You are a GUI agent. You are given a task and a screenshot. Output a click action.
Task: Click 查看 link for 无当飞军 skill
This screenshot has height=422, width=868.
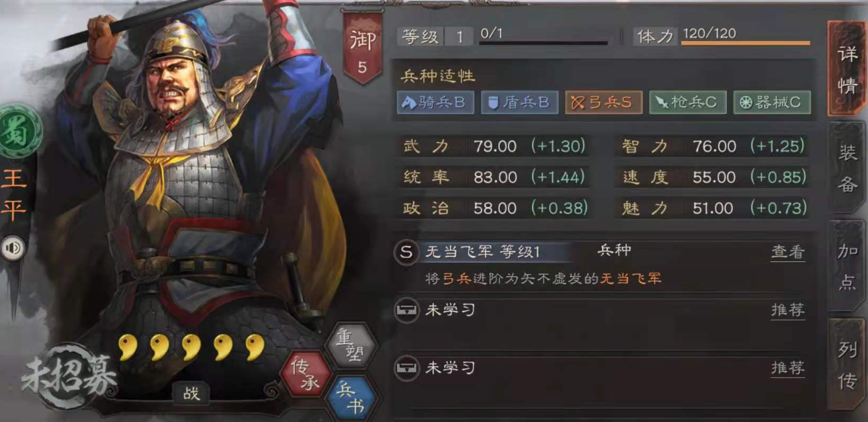coord(787,252)
